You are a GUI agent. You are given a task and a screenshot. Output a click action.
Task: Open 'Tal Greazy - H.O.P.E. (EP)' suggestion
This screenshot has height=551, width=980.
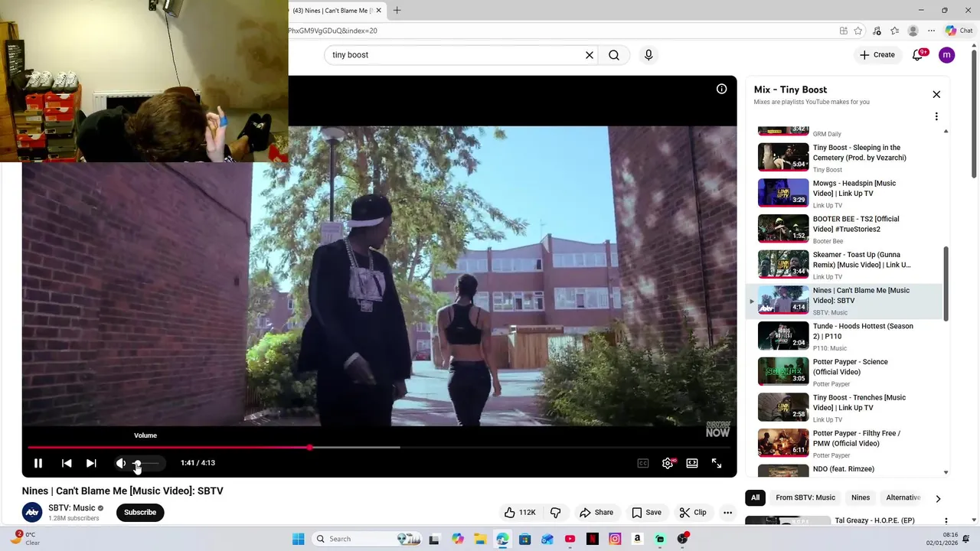(x=875, y=520)
